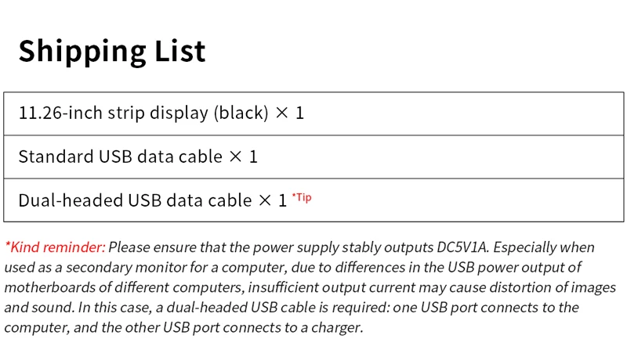Image resolution: width=627 pixels, height=364 pixels.
Task: Click the red "*Kind reminder:" label
Action: [55, 247]
